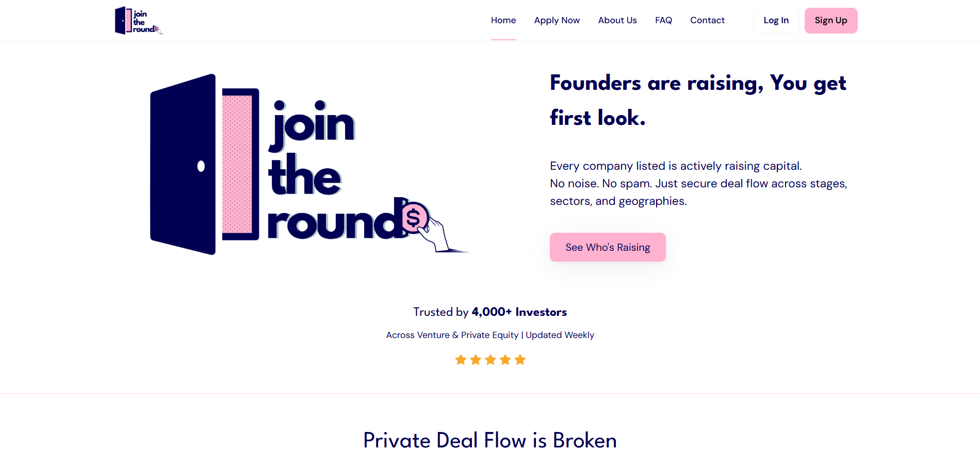Click the second star in the rating
The width and height of the screenshot is (980, 450).
475,360
